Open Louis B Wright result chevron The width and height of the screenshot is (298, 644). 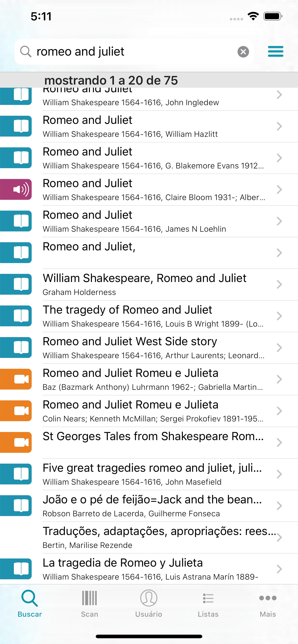pos(279,316)
